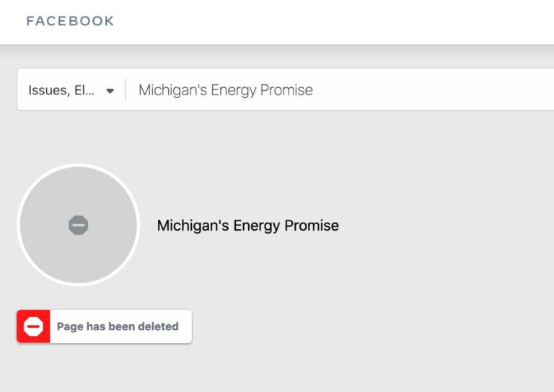Screen dimensions: 554x392
Task: Click the dropdown caret arrow in search bar
Action: [x=110, y=91]
